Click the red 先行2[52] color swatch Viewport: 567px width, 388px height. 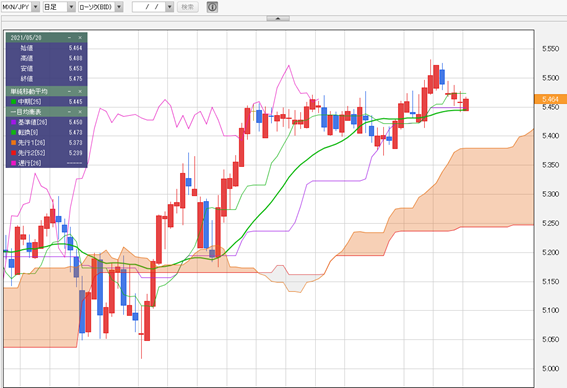(13, 153)
